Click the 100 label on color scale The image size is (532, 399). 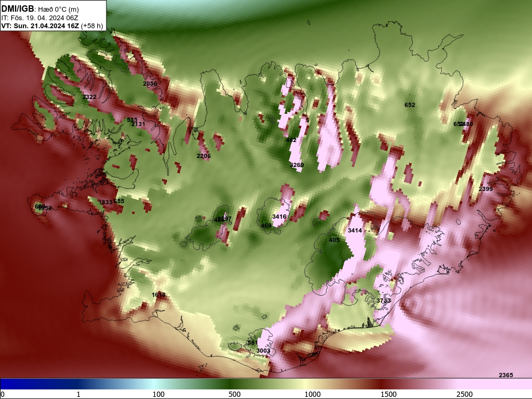pos(159,394)
